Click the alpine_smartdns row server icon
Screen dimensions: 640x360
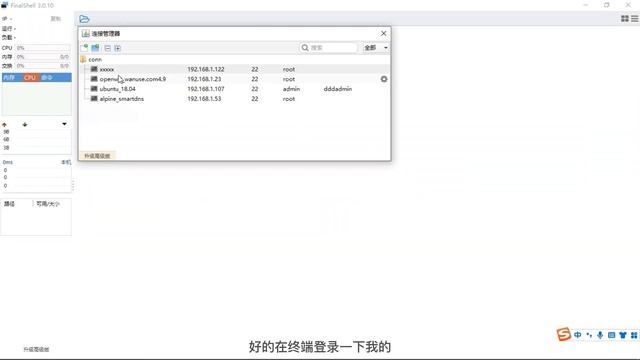94,98
